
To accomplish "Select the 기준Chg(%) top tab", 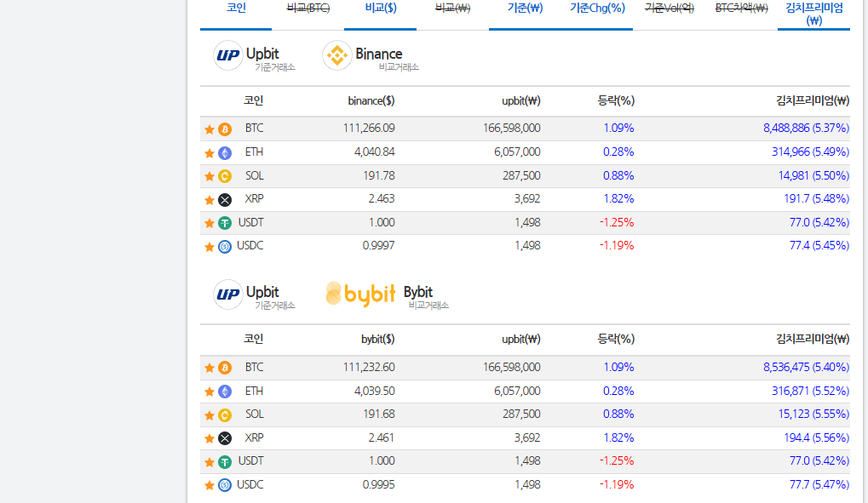I will coord(597,9).
